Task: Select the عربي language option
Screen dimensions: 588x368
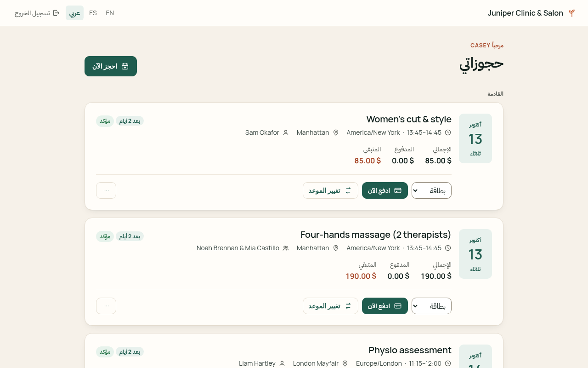Action: pyautogui.click(x=74, y=13)
